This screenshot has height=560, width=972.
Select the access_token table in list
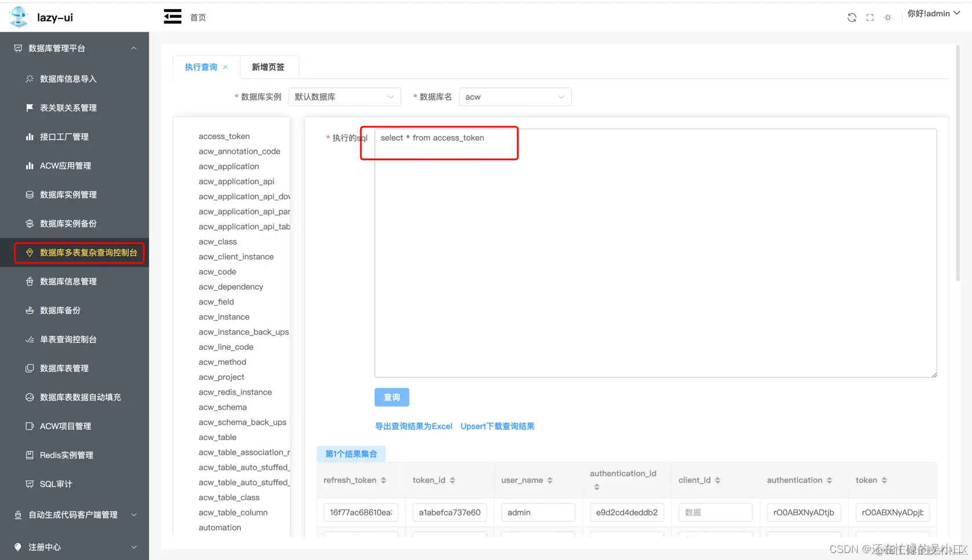click(224, 136)
